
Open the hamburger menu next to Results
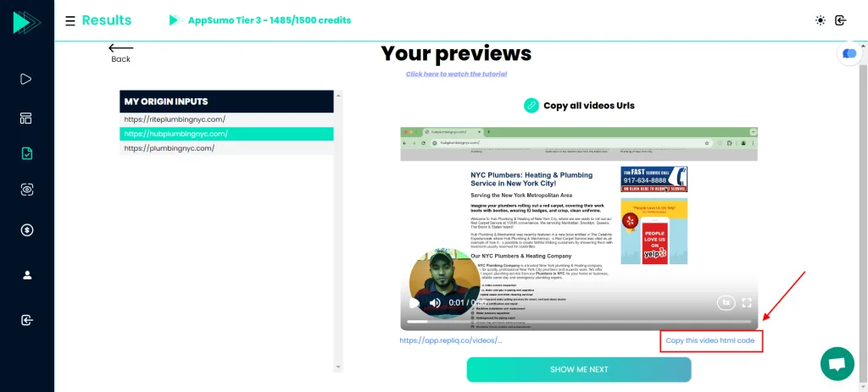(x=70, y=20)
